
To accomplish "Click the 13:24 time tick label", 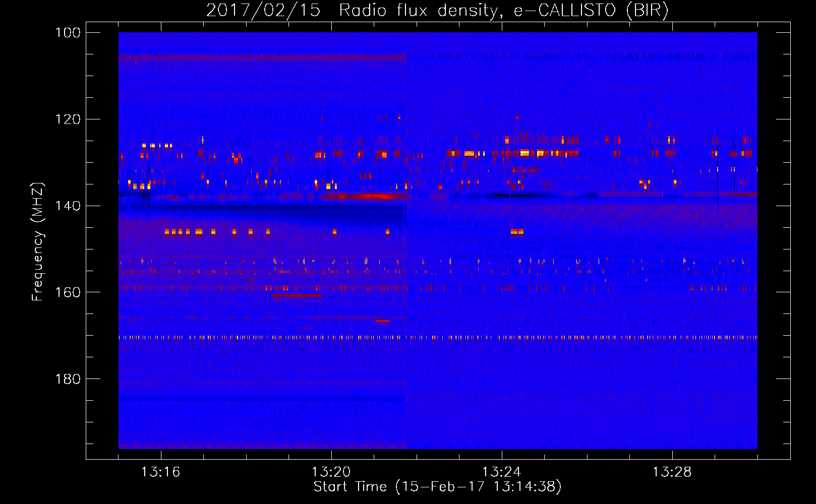I will tap(501, 472).
